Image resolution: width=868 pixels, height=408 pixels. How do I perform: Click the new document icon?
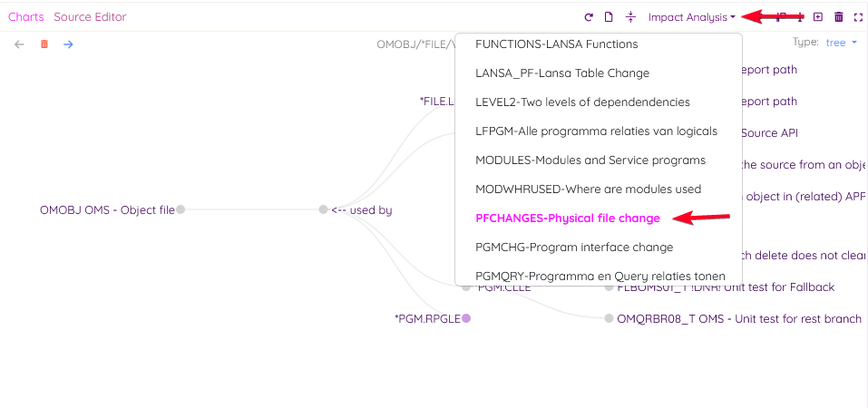pyautogui.click(x=609, y=17)
